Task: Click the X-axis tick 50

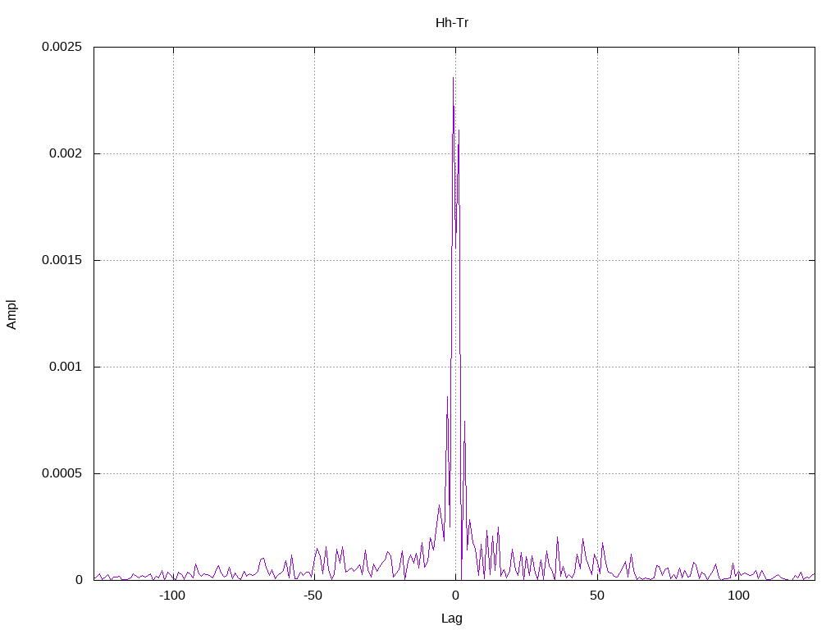Action: point(597,596)
